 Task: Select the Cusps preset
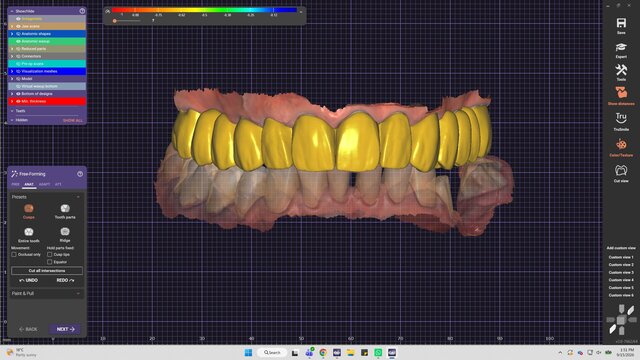[x=29, y=211]
